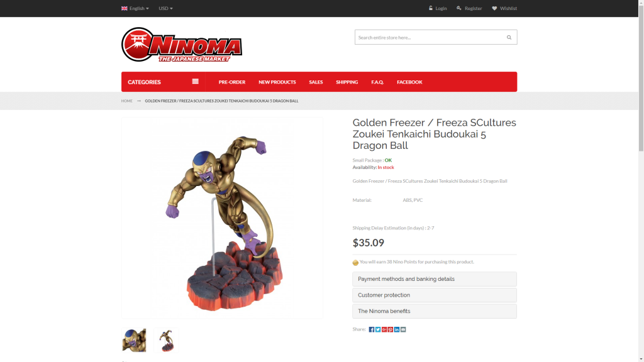
Task: Open the USD currency dropdown
Action: (x=165, y=8)
